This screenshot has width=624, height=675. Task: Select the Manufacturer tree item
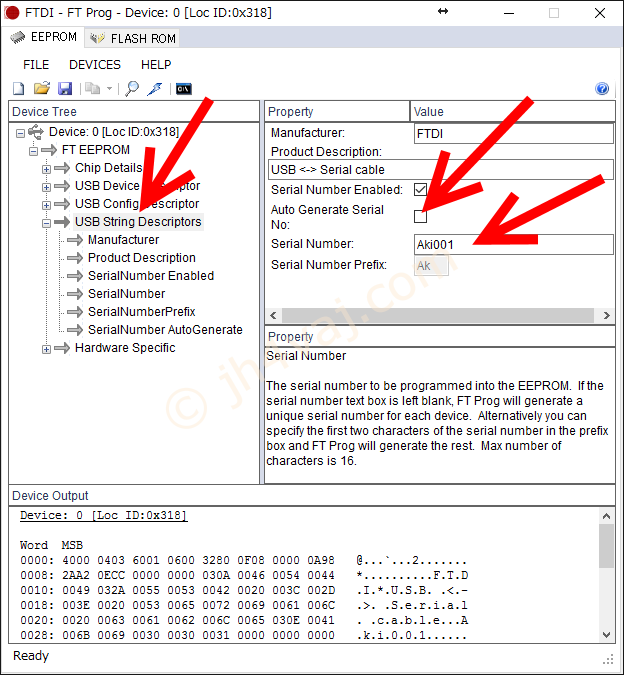click(123, 240)
